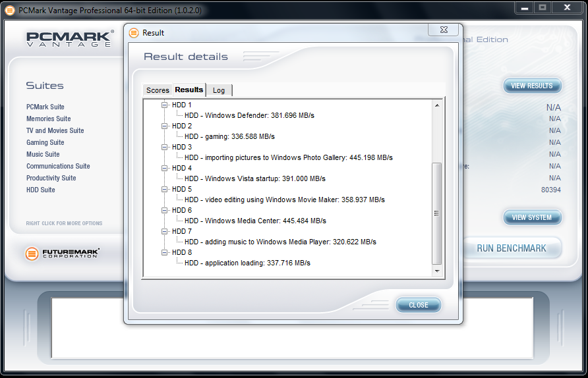Select 'HDD - application loading: 337.716 MB/s' row
This screenshot has height=378, width=588.
247,263
